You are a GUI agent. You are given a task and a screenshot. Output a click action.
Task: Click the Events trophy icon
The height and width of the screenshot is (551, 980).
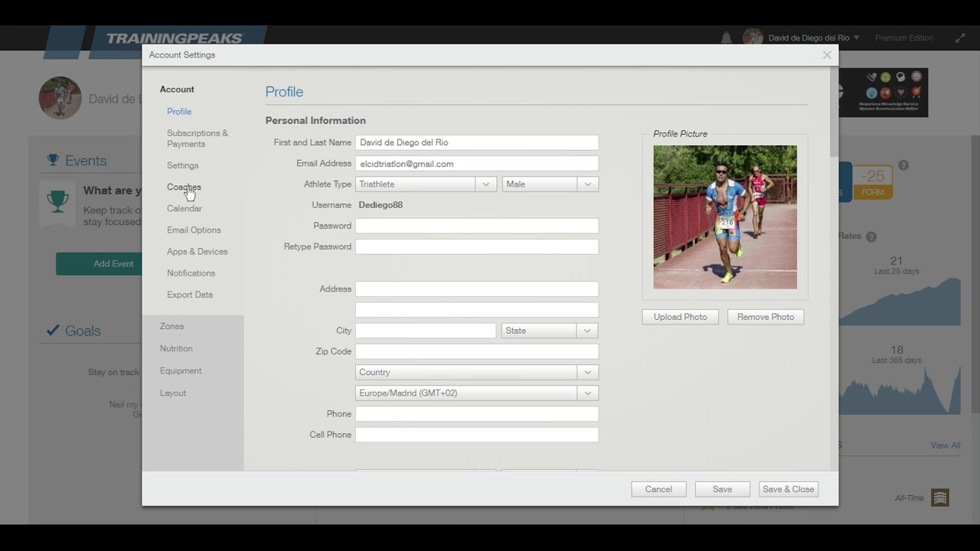coord(53,160)
